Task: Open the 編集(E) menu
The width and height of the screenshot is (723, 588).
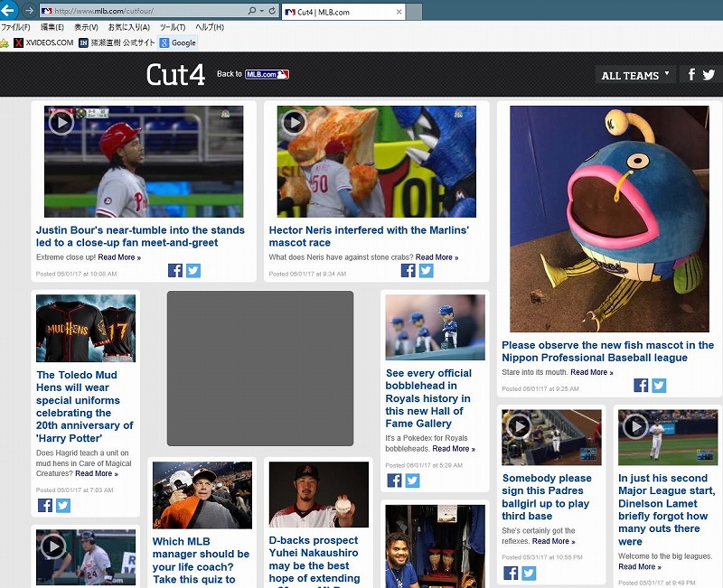Action: tap(52, 27)
